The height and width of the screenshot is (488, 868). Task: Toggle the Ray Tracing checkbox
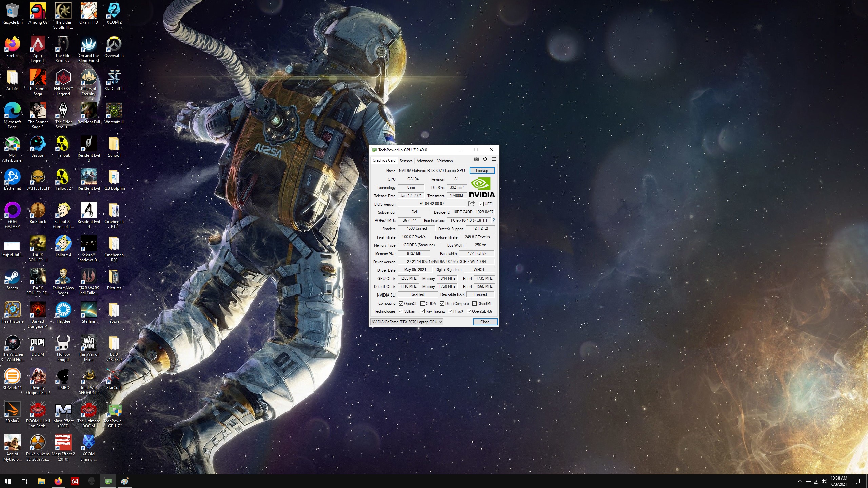(x=422, y=311)
